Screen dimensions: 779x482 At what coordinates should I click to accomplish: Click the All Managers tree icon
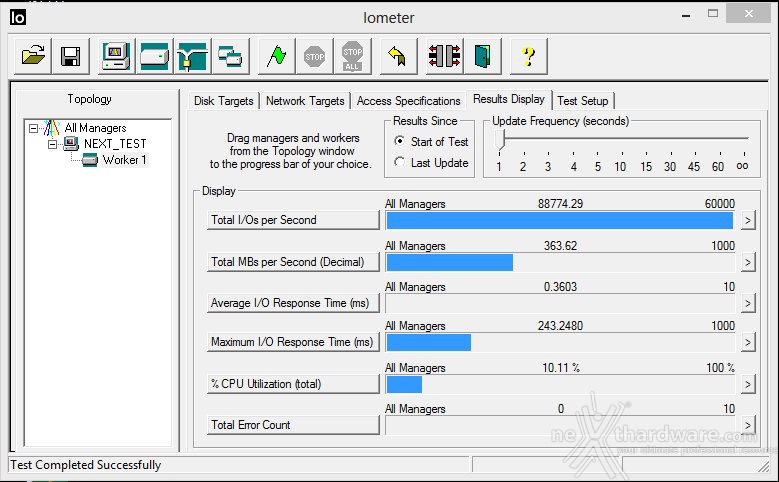[51, 128]
